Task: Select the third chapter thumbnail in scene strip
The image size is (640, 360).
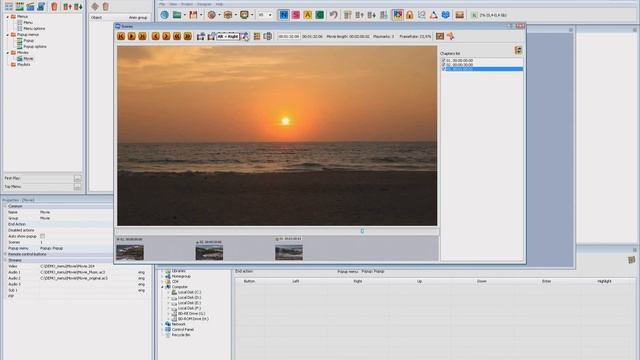Action: click(289, 252)
